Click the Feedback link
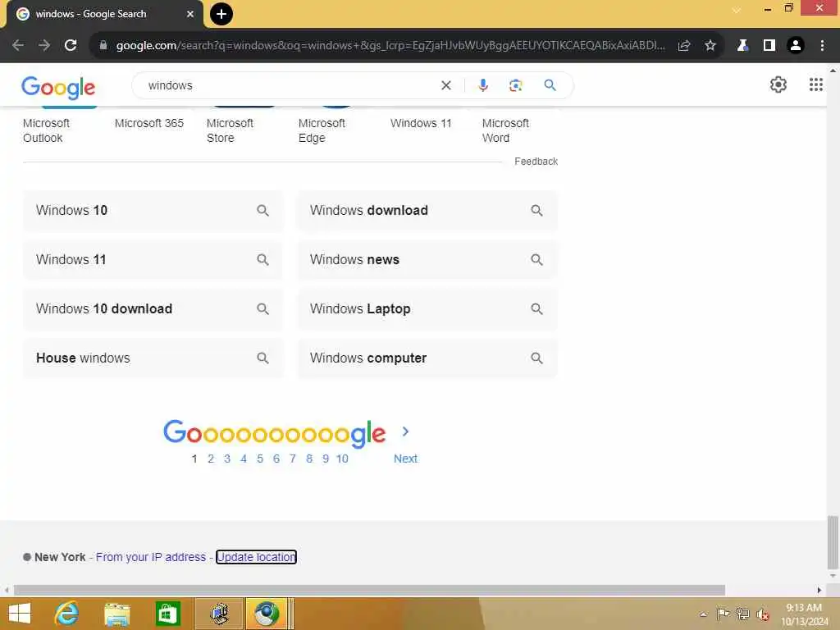Screen dimensions: 840x630 coord(536,162)
